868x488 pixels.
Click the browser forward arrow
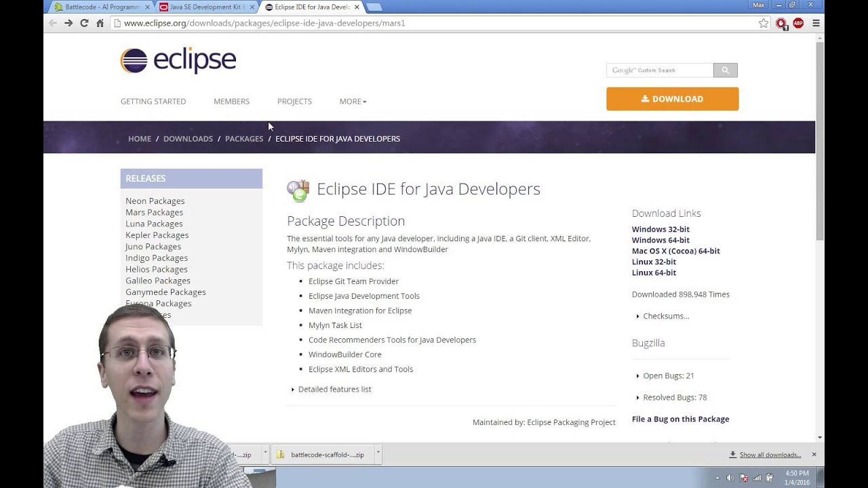click(68, 23)
